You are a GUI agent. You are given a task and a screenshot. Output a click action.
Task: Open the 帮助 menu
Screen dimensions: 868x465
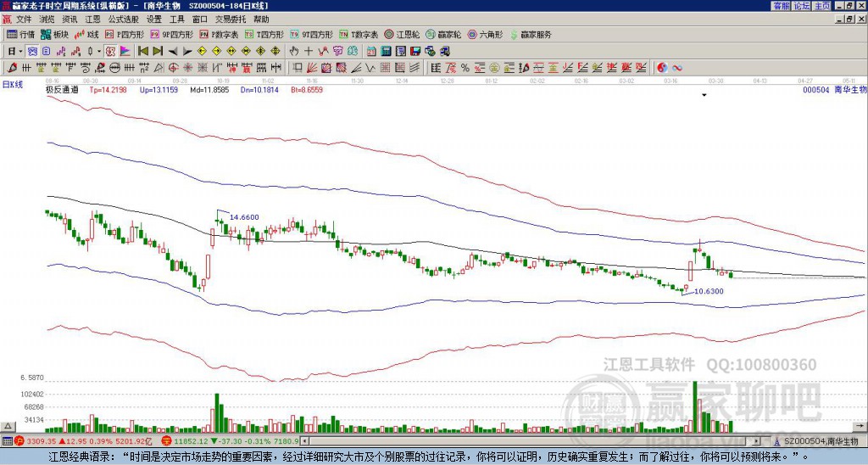coord(261,20)
